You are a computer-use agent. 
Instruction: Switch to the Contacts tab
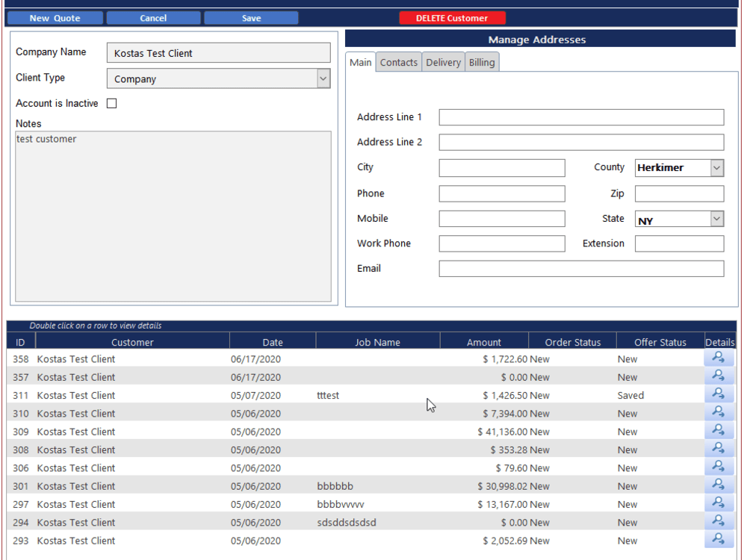[398, 62]
